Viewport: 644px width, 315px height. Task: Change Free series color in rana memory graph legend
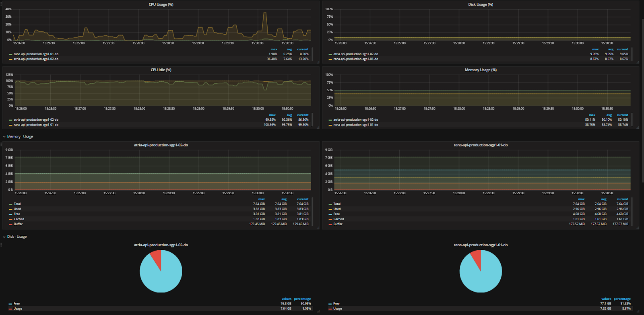(330, 214)
